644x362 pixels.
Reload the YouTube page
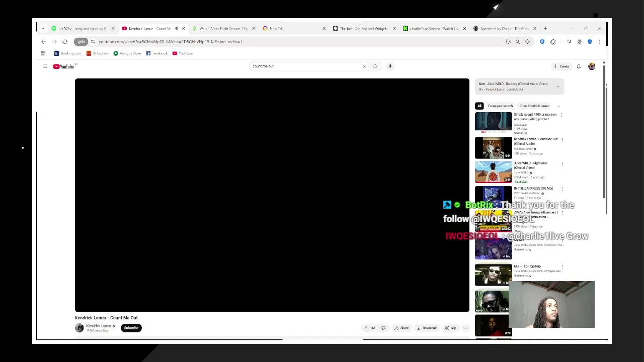pos(65,42)
